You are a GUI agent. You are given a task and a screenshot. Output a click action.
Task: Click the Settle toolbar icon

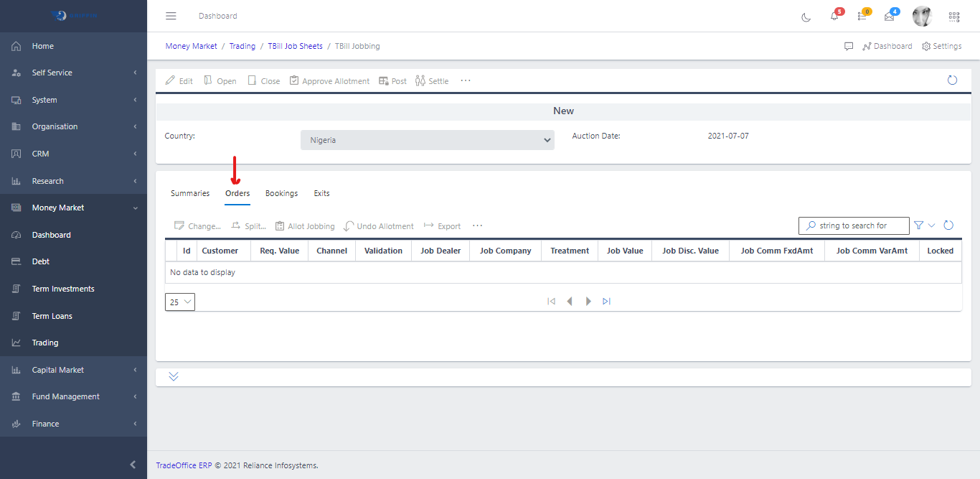(432, 81)
